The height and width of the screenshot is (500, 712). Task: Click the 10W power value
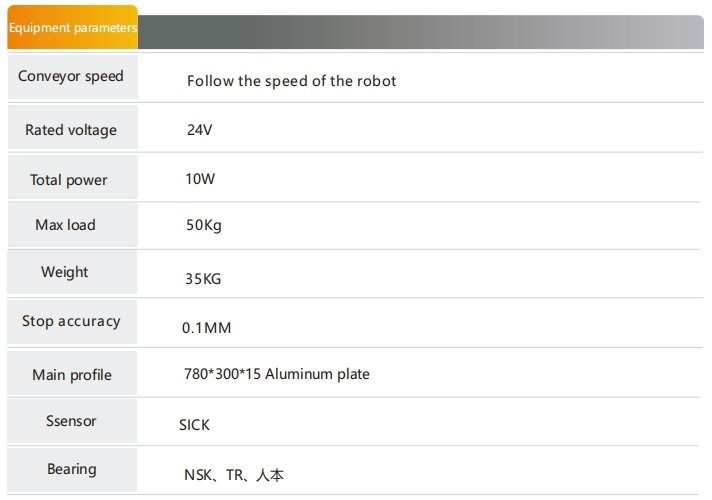tap(200, 179)
